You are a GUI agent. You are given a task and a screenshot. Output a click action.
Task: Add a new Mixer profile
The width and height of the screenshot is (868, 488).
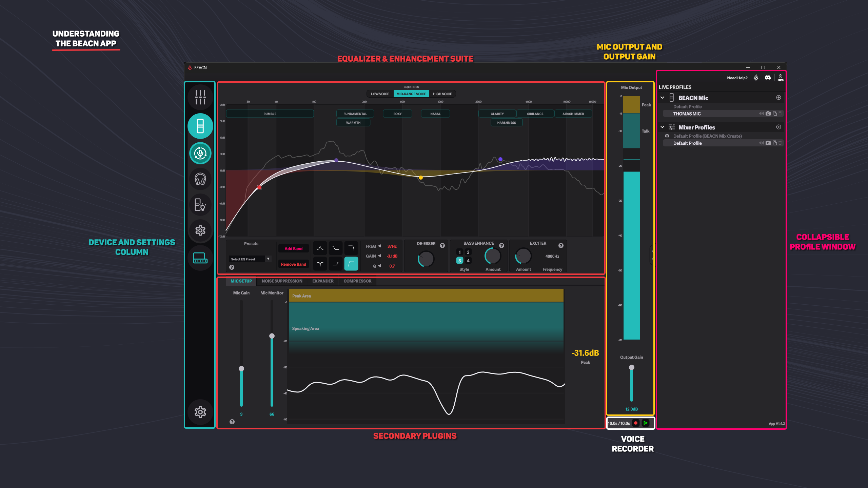[x=779, y=127]
